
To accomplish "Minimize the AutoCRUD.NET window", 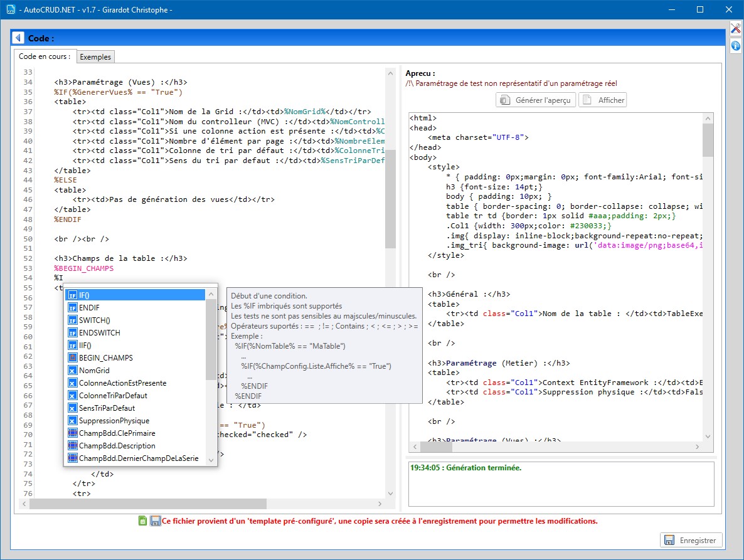I will click(671, 9).
